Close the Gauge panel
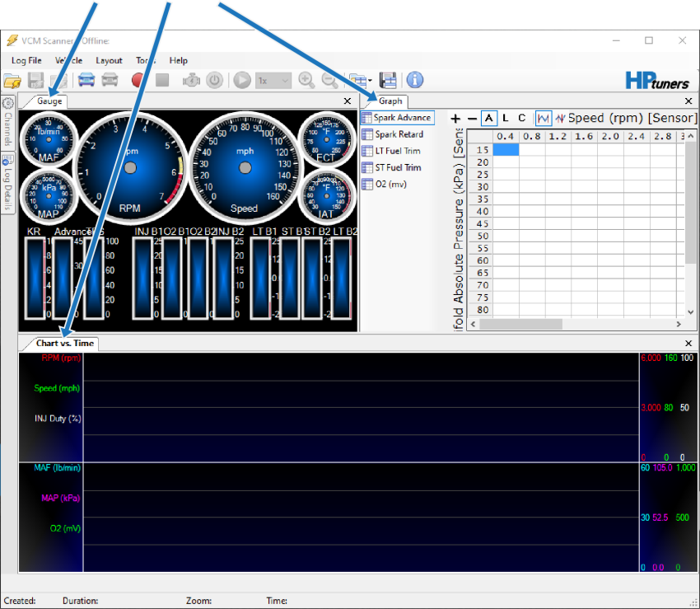700x609 pixels. point(348,101)
